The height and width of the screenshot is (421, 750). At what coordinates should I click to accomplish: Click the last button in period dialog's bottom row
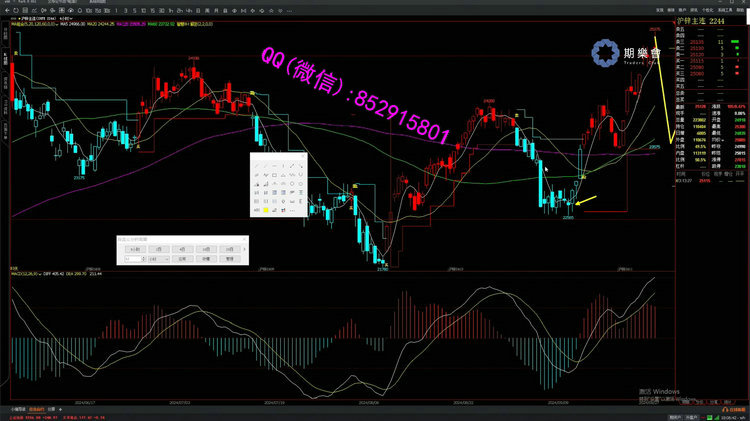(229, 258)
